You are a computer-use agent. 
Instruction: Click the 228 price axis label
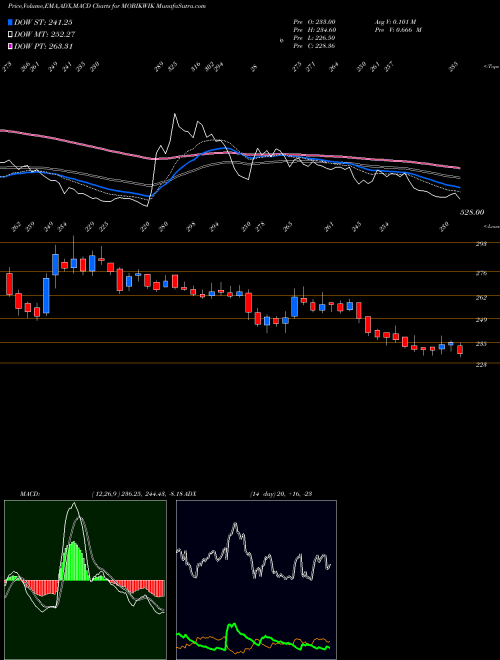pyautogui.click(x=481, y=365)
